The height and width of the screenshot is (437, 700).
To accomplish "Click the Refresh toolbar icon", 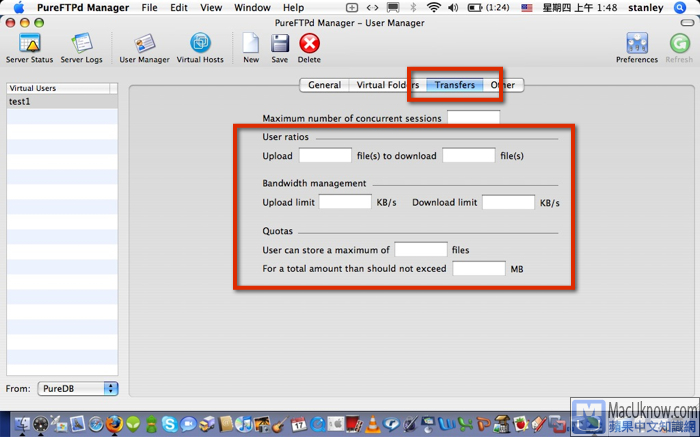I will click(x=679, y=48).
